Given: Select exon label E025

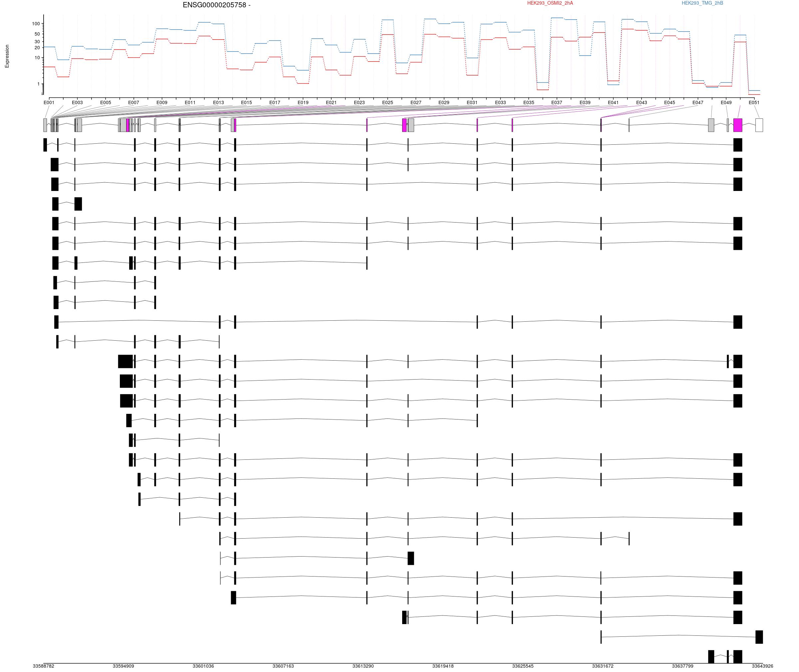Looking at the screenshot, I should 388,102.
